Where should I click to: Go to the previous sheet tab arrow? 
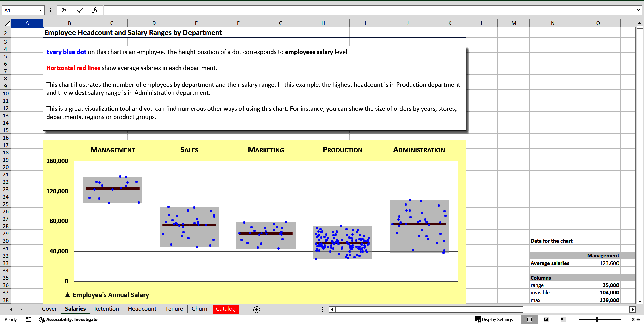tap(11, 309)
